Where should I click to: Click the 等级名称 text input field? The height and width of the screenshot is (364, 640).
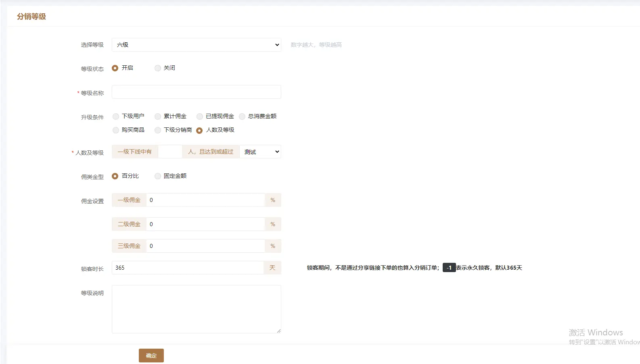pos(196,92)
